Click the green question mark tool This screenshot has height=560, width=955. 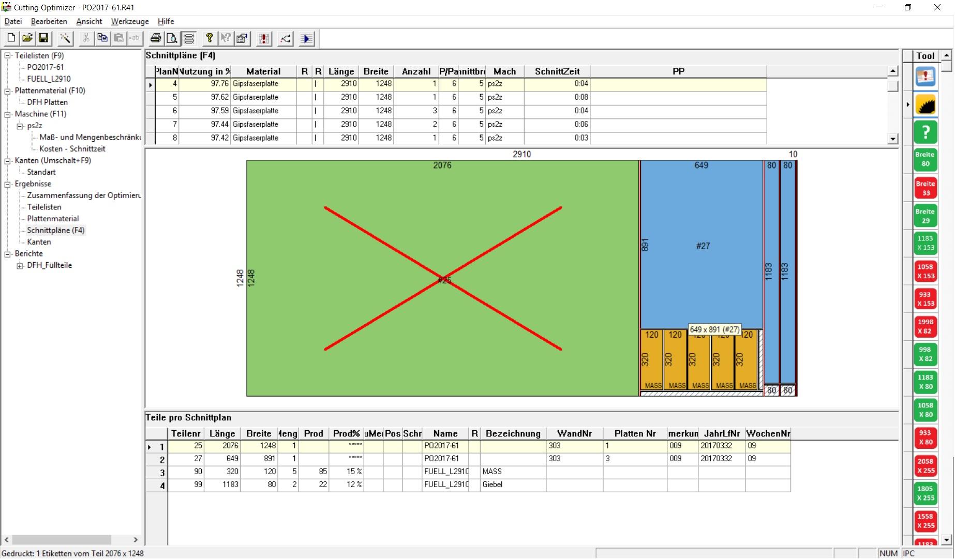point(926,132)
